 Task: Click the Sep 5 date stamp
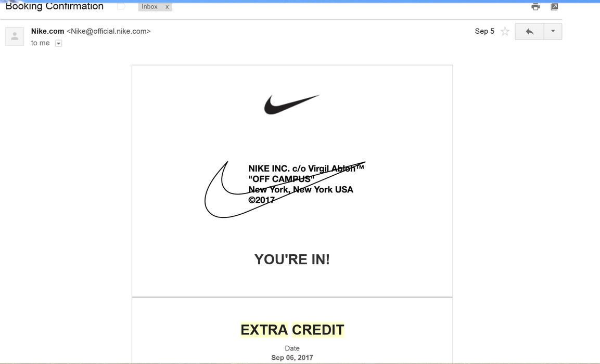click(484, 31)
